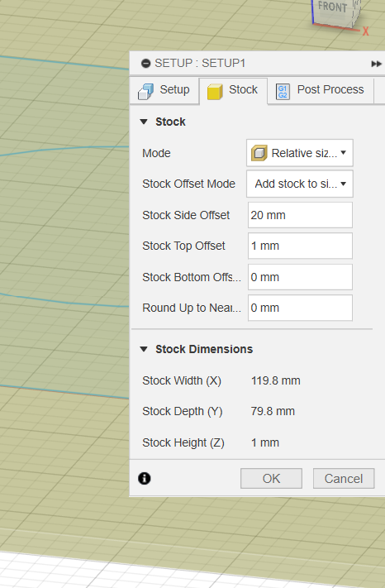The height and width of the screenshot is (588, 385).
Task: Edit the Round Up to Nearest field
Action: [x=300, y=308]
